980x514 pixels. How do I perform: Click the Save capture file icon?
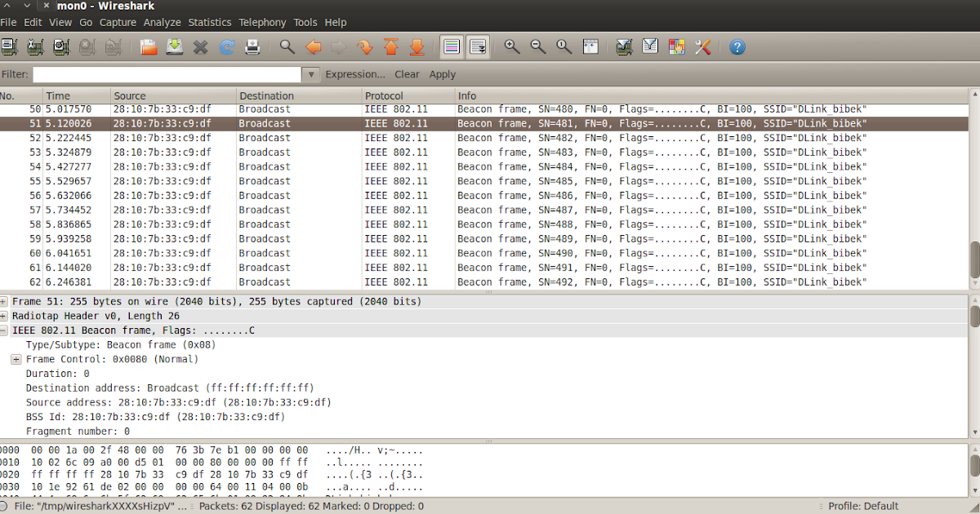pyautogui.click(x=174, y=47)
